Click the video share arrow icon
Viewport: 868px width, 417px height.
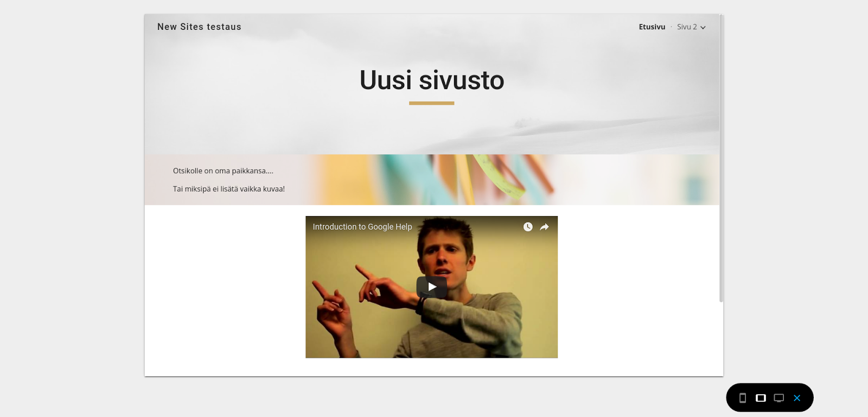click(x=544, y=227)
